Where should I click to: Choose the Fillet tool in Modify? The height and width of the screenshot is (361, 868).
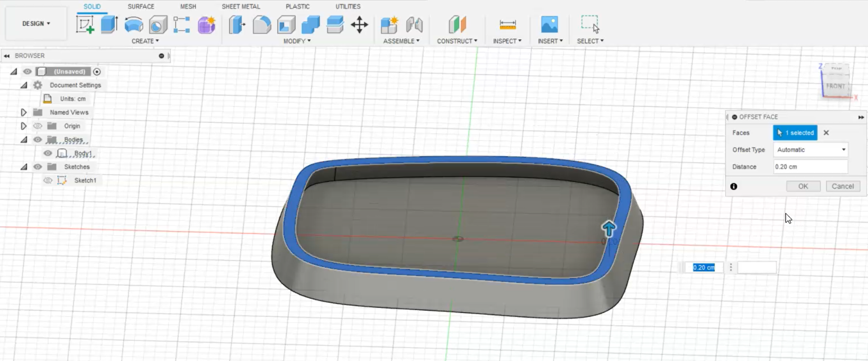[262, 24]
